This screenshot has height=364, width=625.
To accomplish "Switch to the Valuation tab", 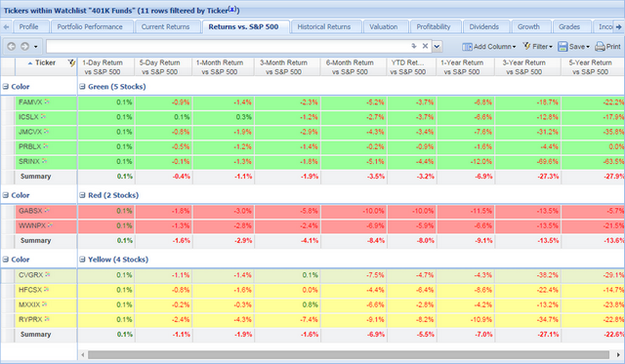I will [x=383, y=26].
